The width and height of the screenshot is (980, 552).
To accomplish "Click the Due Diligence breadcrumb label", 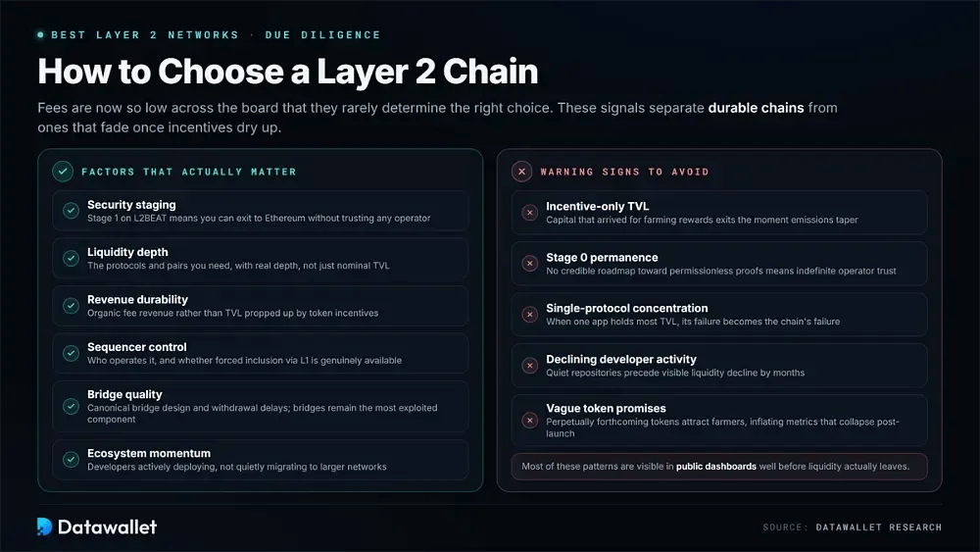I will 322,35.
